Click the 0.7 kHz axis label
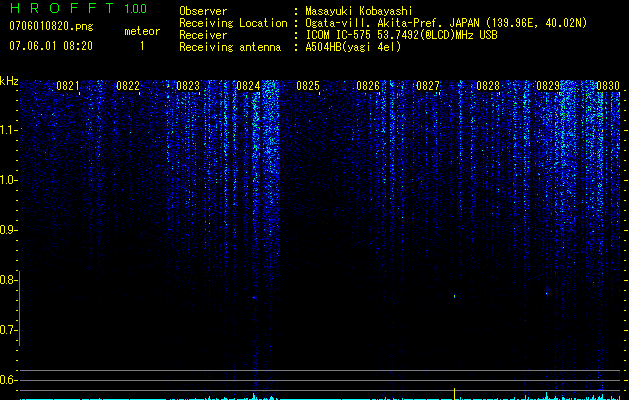The height and width of the screenshot is (400, 629). tap(7, 330)
